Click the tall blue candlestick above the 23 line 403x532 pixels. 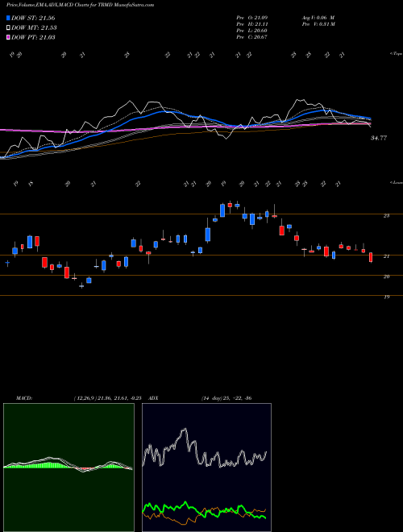(222, 210)
